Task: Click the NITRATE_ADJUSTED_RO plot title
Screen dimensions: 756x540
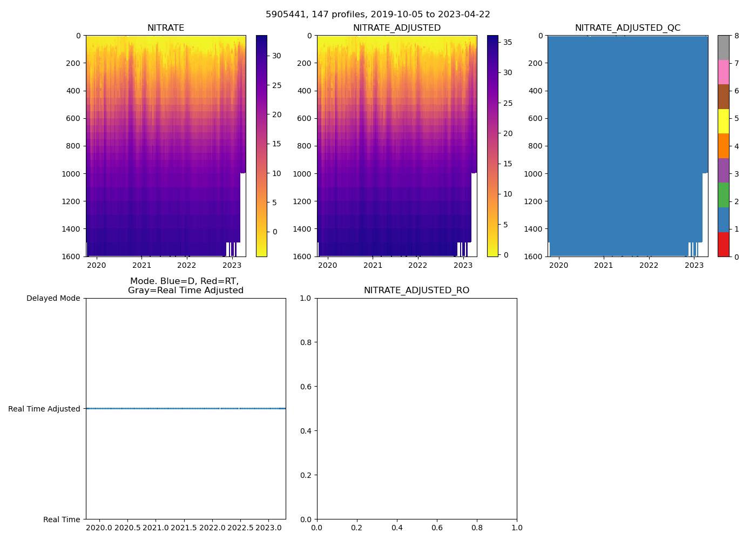Action: (x=416, y=291)
